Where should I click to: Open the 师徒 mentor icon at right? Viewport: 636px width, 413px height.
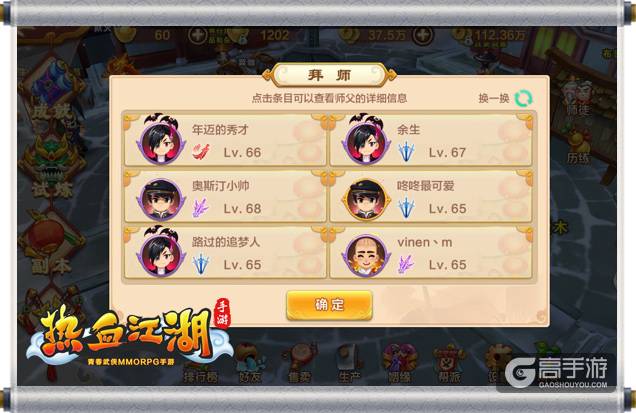tap(578, 98)
